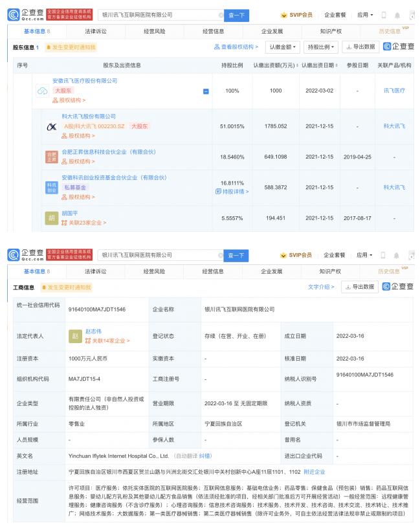Open 股权结构 under 科大讯飞股份有限公司
Viewport: 420px width, 527px height.
[78, 136]
